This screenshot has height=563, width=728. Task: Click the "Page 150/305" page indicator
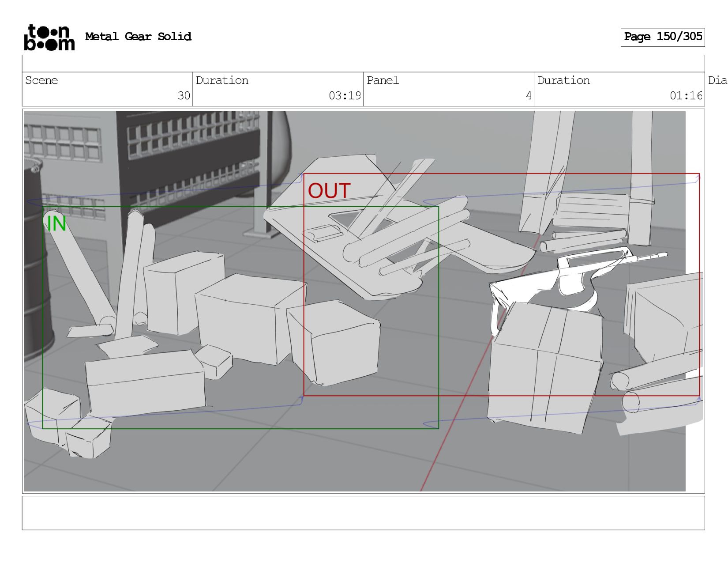(663, 37)
